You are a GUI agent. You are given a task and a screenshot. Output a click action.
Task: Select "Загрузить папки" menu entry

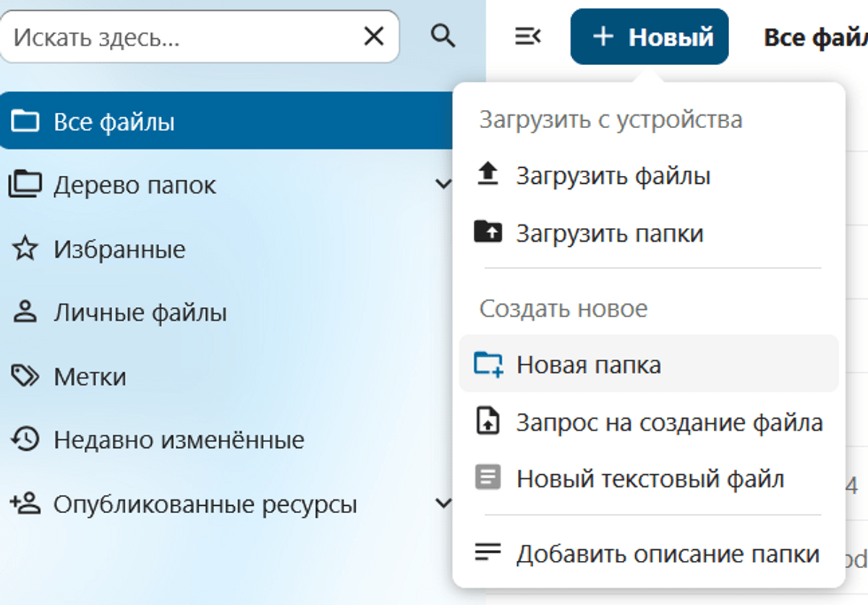click(x=609, y=233)
